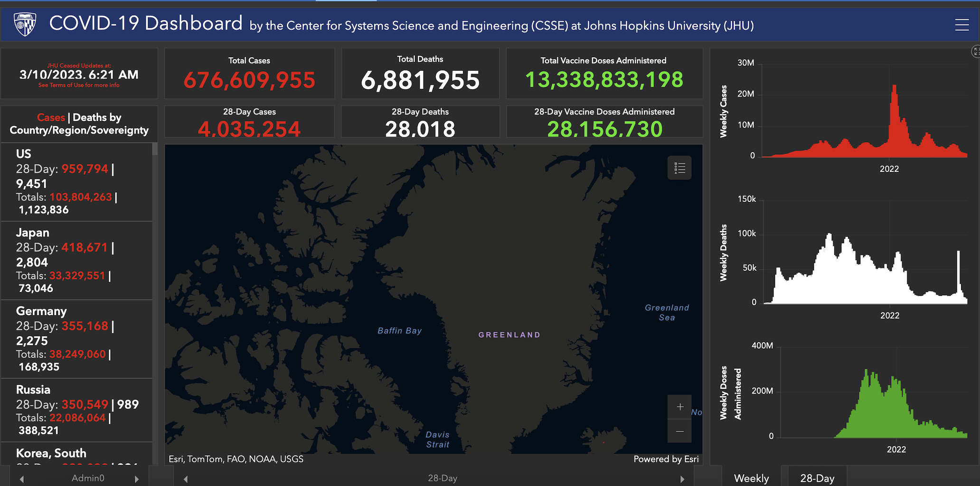Screen dimensions: 980x486
Task: Click Japan totals 33,329,551 figure
Action: [77, 276]
